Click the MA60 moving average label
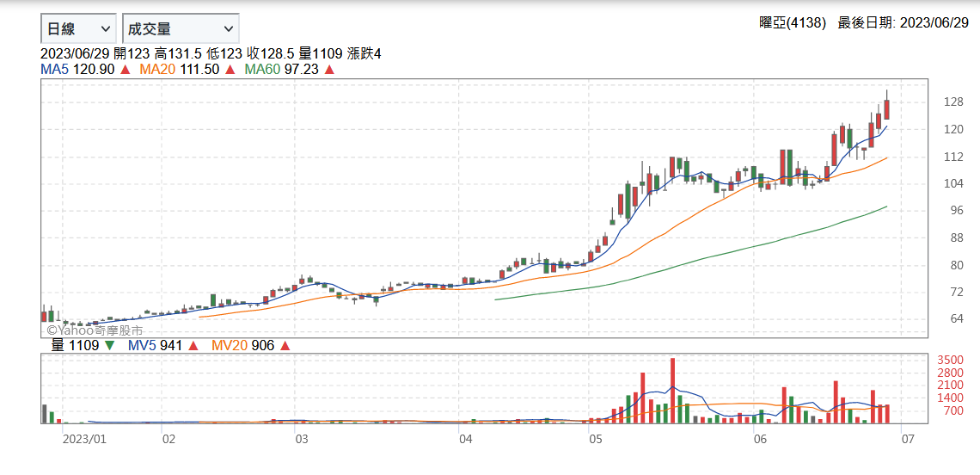 click(262, 70)
